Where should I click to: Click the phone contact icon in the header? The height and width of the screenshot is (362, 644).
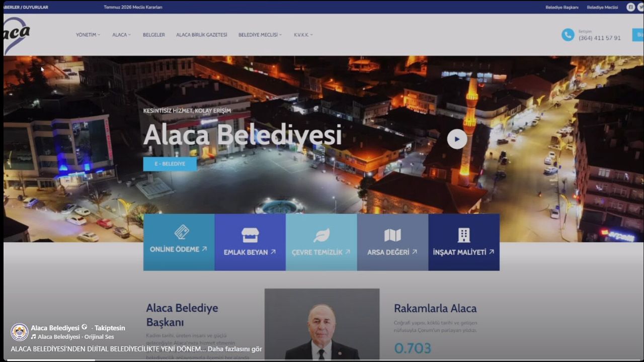568,35
